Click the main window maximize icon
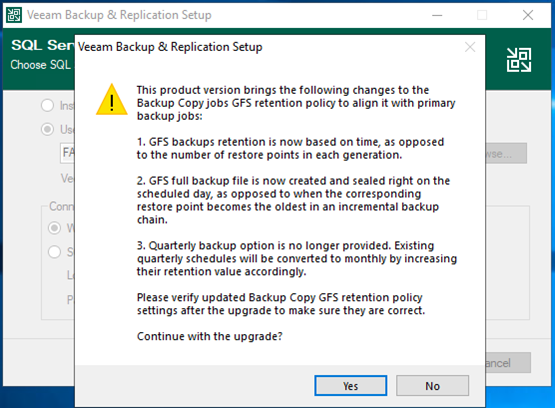555x408 pixels. (482, 15)
